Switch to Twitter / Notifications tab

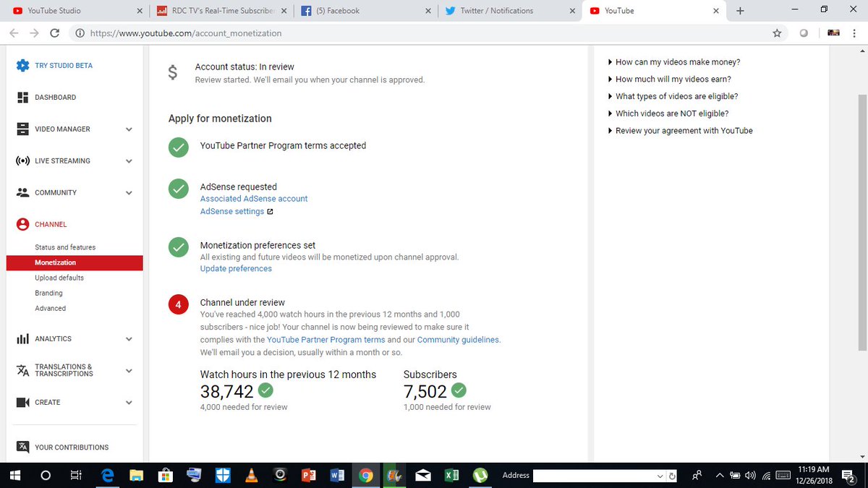point(510,11)
